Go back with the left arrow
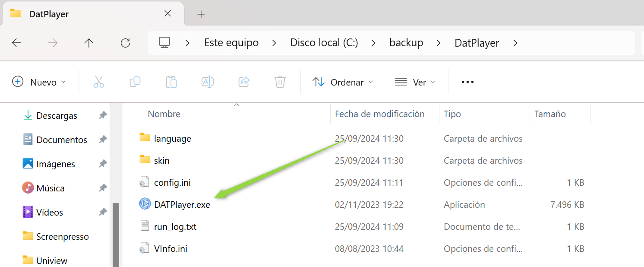 16,43
